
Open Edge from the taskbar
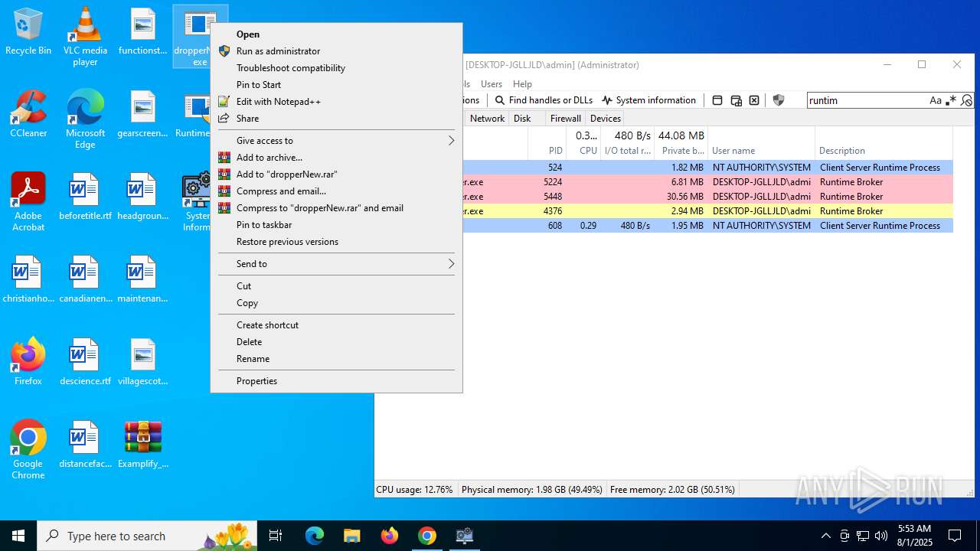(315, 536)
